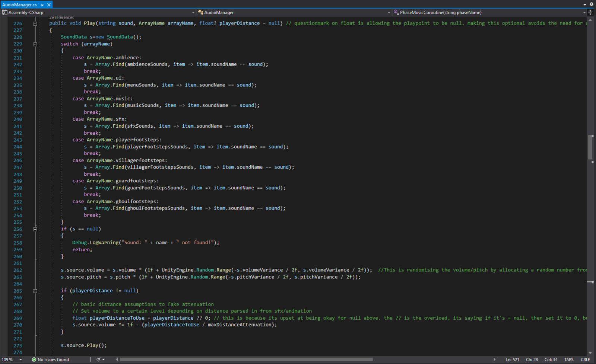Open the code cleanup brush icon

[x=98, y=360]
